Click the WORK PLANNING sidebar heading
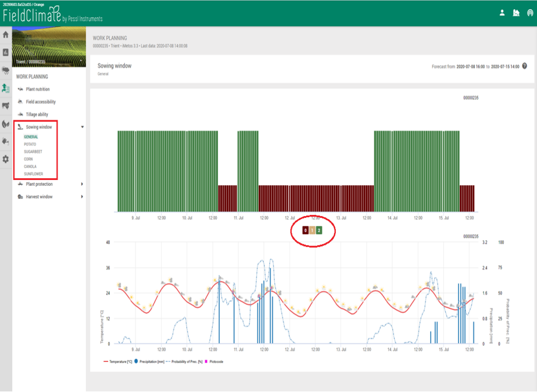 [32, 77]
